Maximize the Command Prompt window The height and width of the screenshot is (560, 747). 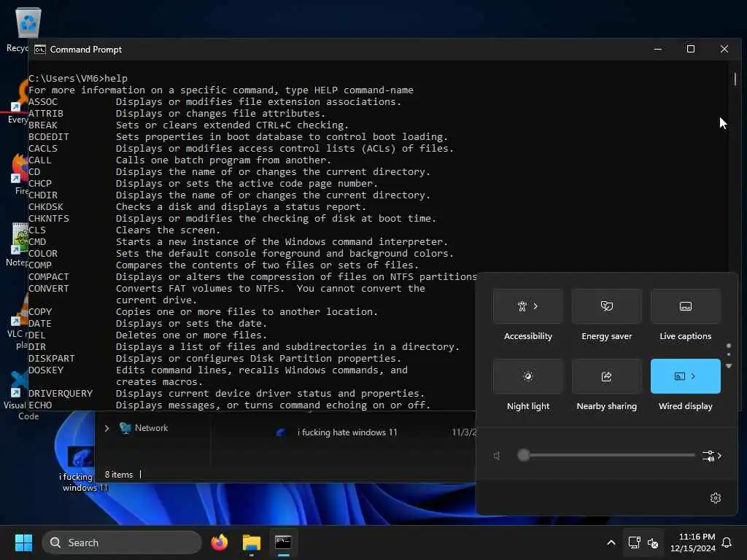(690, 49)
